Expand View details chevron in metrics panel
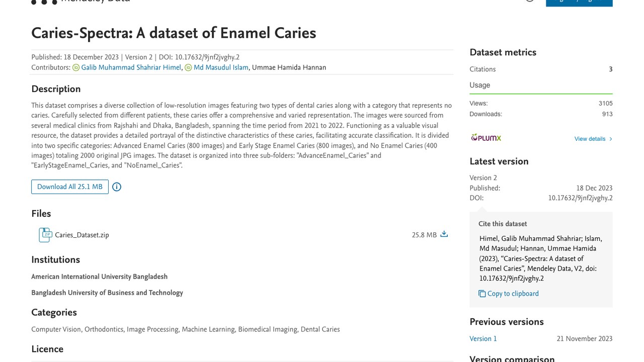 tap(611, 139)
